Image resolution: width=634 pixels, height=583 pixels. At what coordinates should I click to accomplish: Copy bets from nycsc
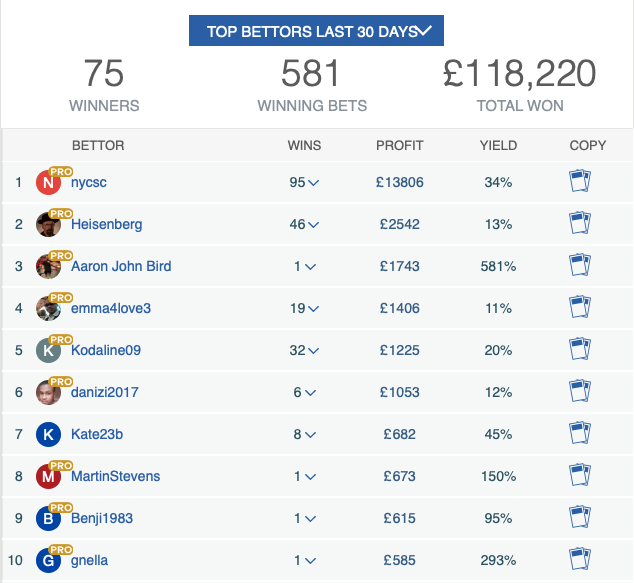580,181
